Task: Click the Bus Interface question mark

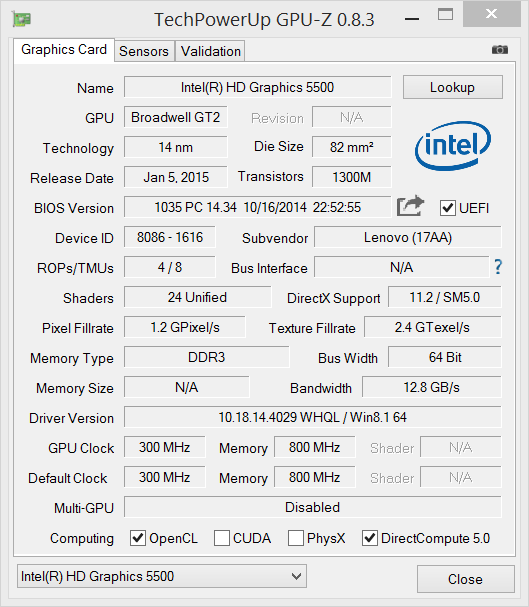Action: [498, 267]
